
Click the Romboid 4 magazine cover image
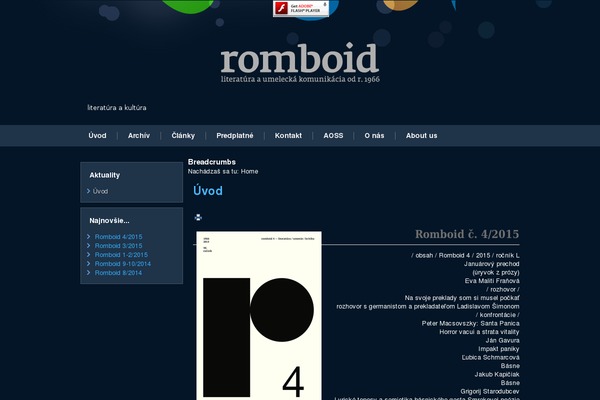coord(259,315)
